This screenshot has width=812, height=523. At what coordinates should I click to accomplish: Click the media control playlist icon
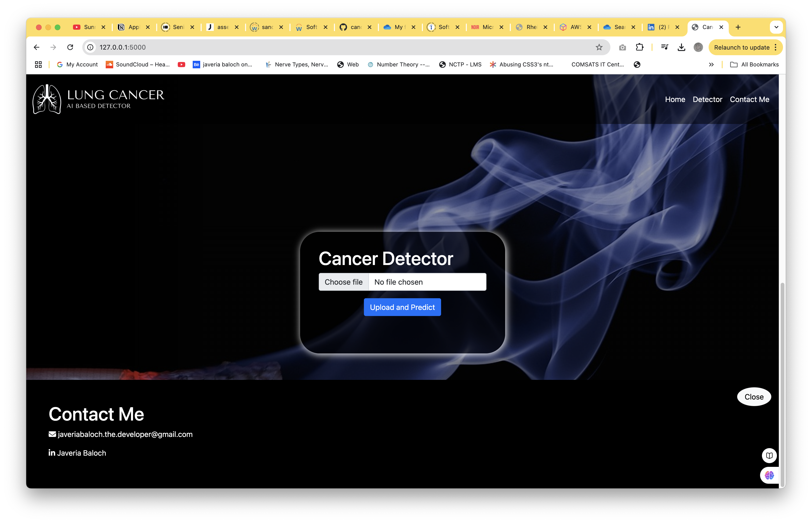[664, 47]
